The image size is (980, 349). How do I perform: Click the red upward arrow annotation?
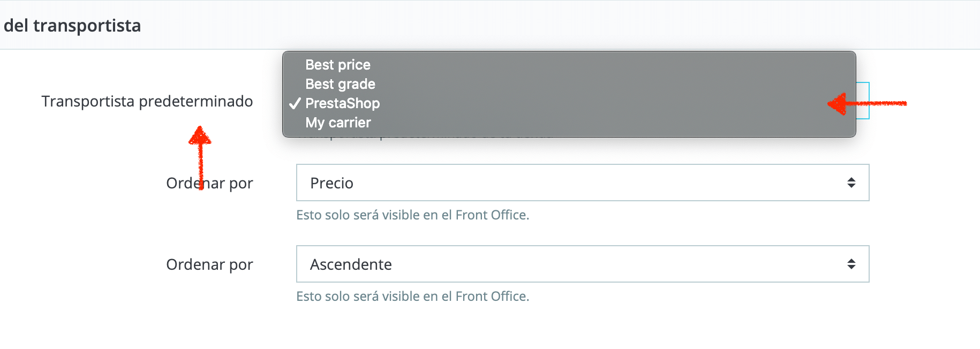(200, 157)
